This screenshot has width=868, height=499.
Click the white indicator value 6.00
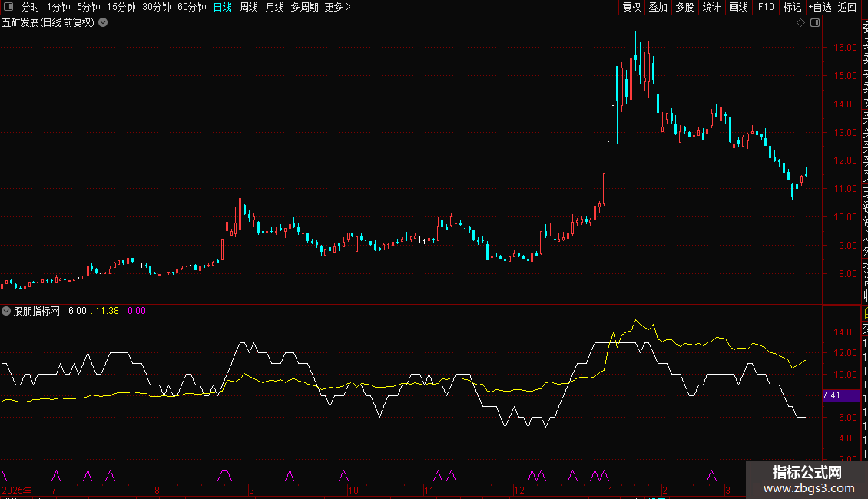point(78,311)
